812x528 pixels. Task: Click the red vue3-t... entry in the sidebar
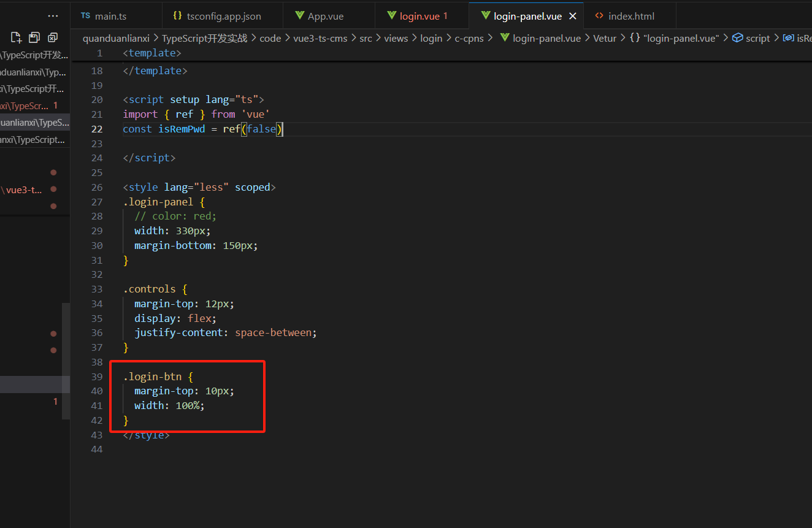(25, 189)
